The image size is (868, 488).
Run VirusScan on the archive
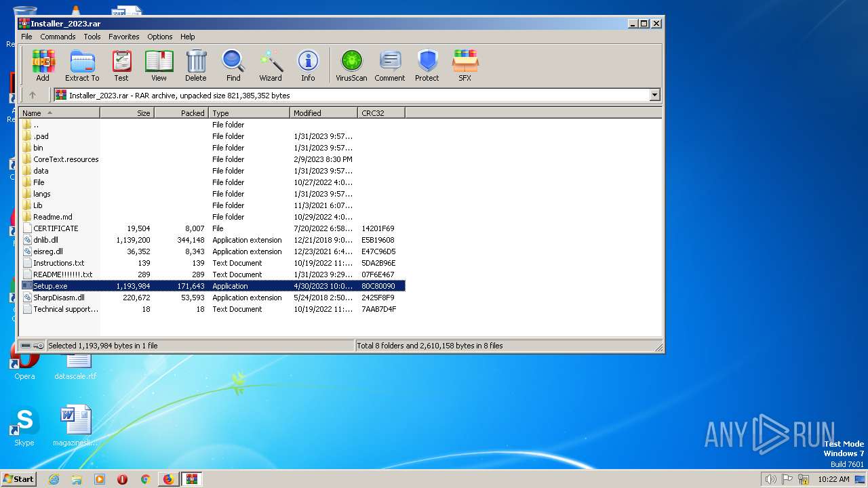351,66
